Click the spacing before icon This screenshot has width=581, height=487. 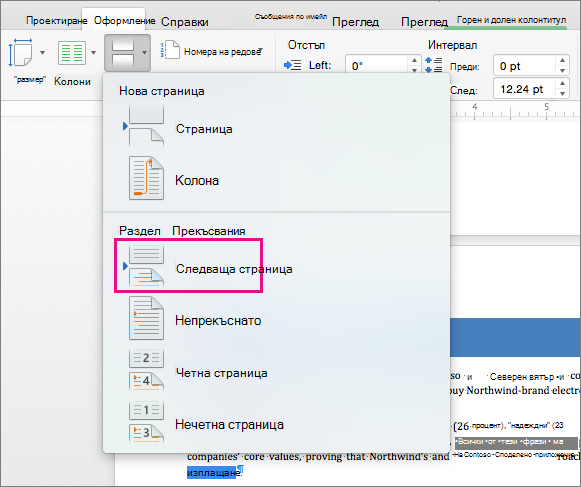click(x=434, y=65)
